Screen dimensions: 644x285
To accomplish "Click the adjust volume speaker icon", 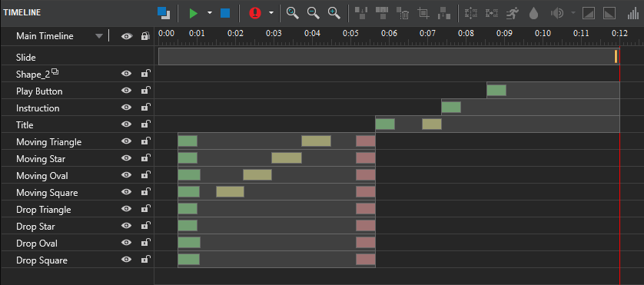I will [557, 13].
